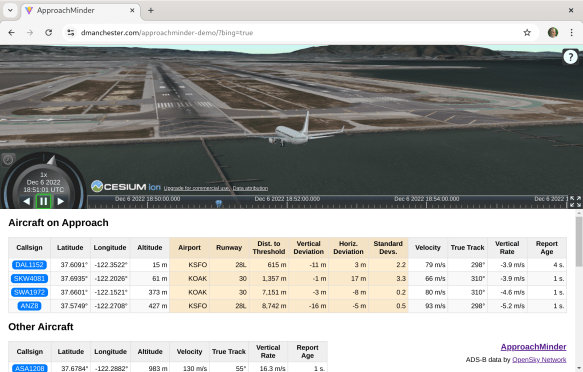
Task: Click the 7,151 m distance cell
Action: pyautogui.click(x=269, y=292)
